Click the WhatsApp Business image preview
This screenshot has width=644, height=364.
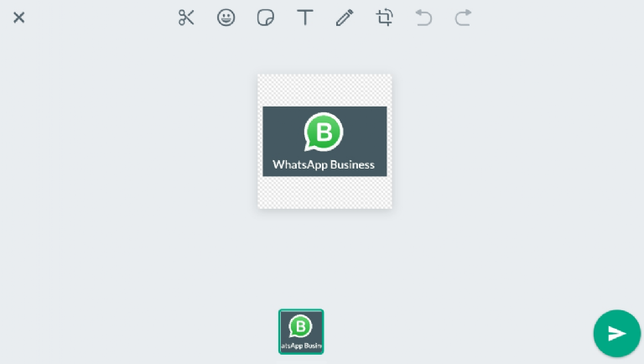325,142
